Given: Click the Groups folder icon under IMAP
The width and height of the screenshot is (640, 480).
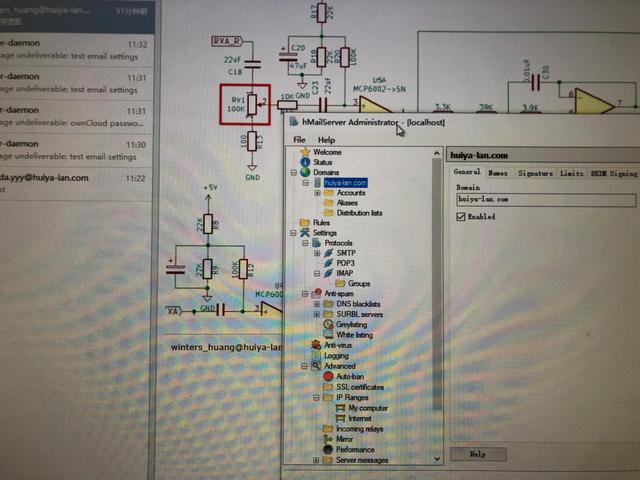Looking at the screenshot, I should click(340, 283).
